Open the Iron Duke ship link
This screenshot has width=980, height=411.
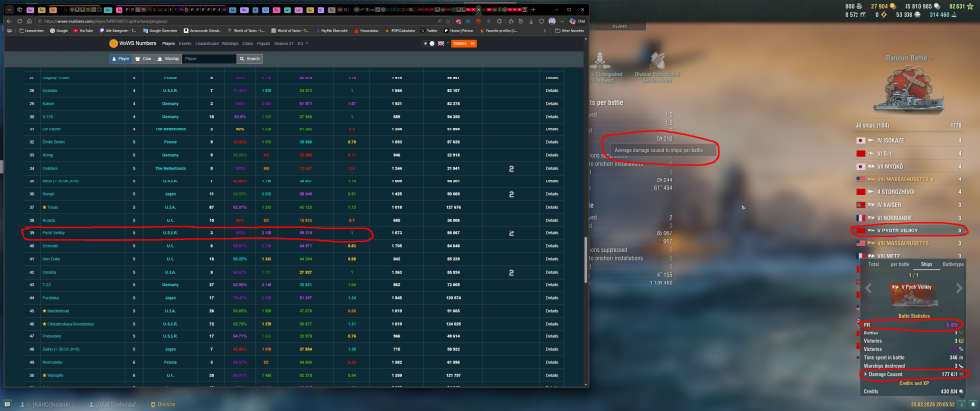[50, 259]
